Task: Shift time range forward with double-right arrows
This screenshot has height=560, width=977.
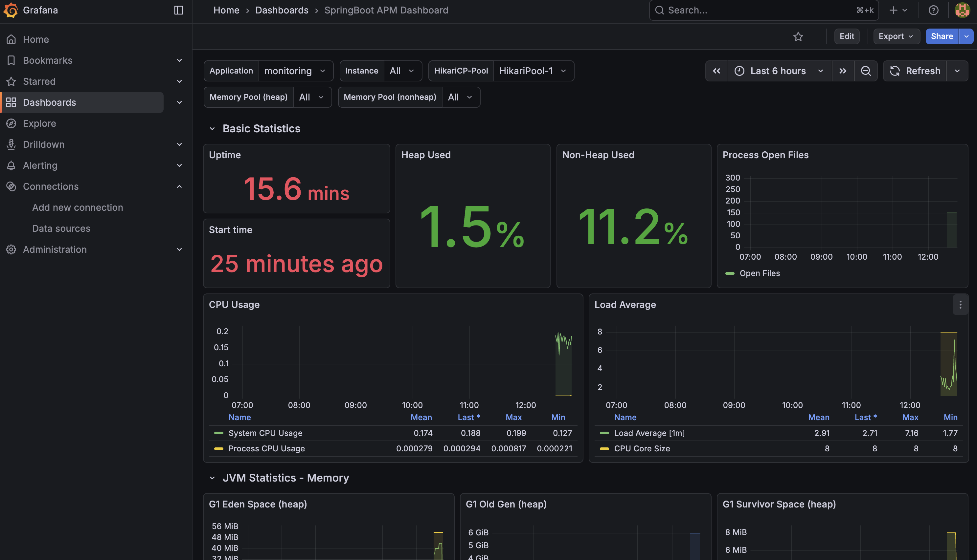Action: pos(843,71)
